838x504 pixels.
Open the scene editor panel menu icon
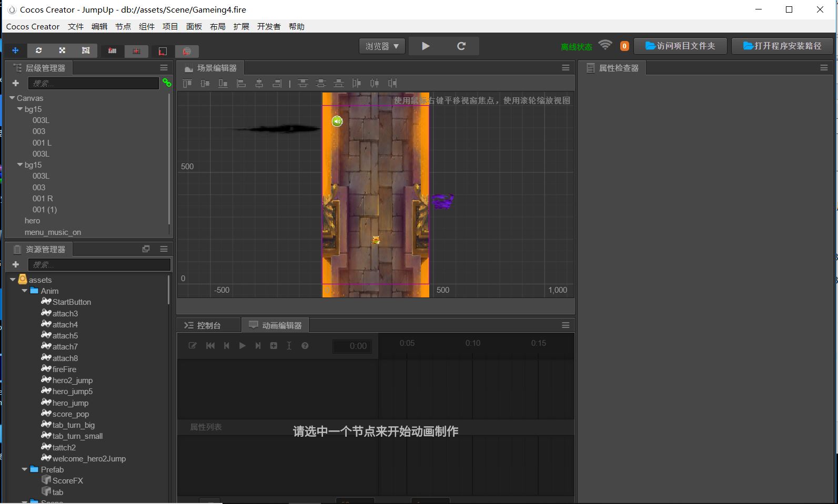(566, 68)
